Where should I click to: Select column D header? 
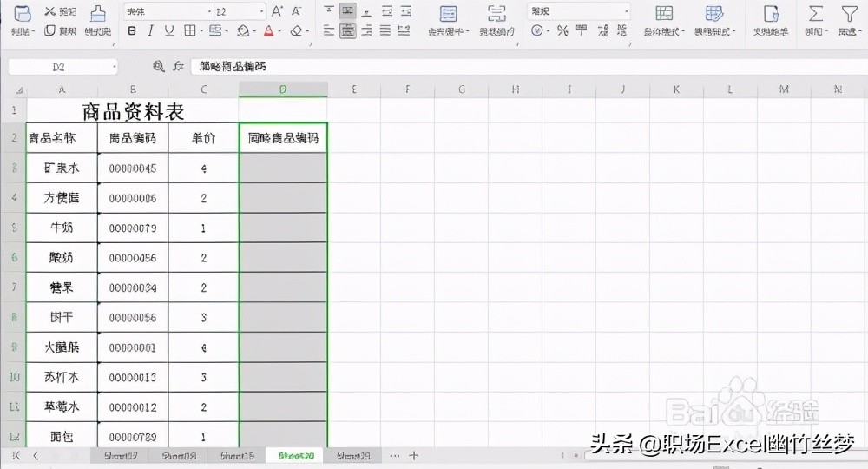(283, 89)
